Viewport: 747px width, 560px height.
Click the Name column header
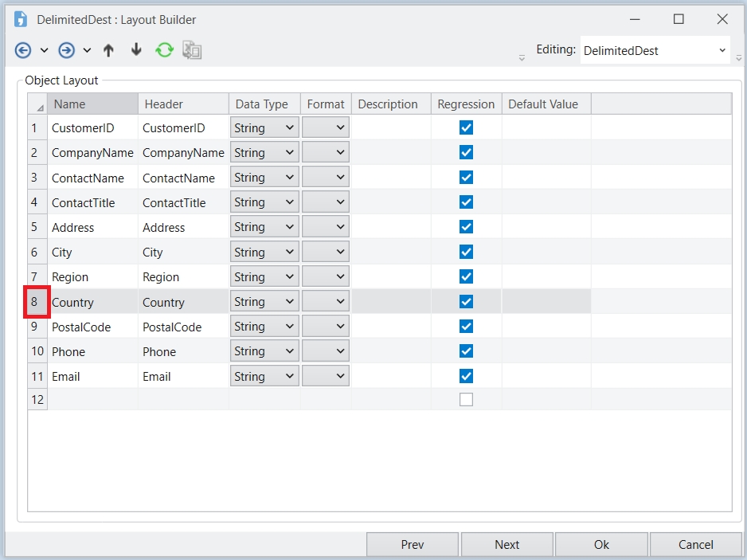pos(92,104)
